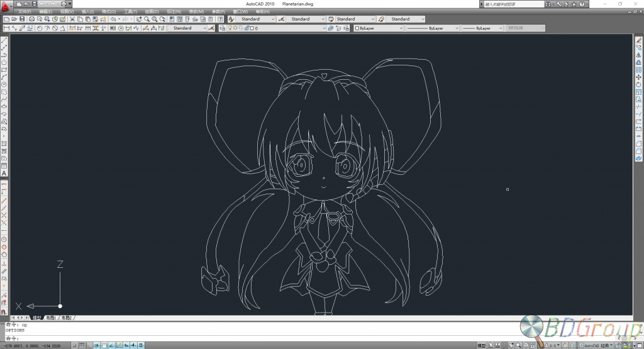This screenshot has width=644, height=349.
Task: Select the Multiline Text A tool
Action: (4, 173)
